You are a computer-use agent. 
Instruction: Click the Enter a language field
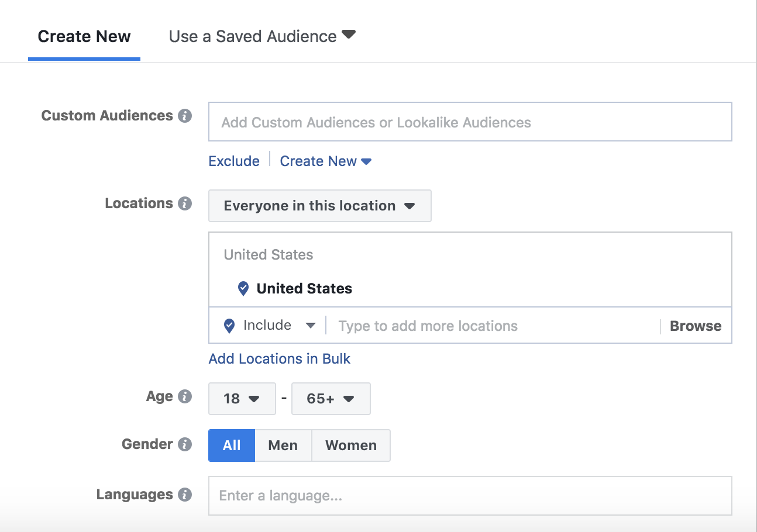click(x=470, y=496)
